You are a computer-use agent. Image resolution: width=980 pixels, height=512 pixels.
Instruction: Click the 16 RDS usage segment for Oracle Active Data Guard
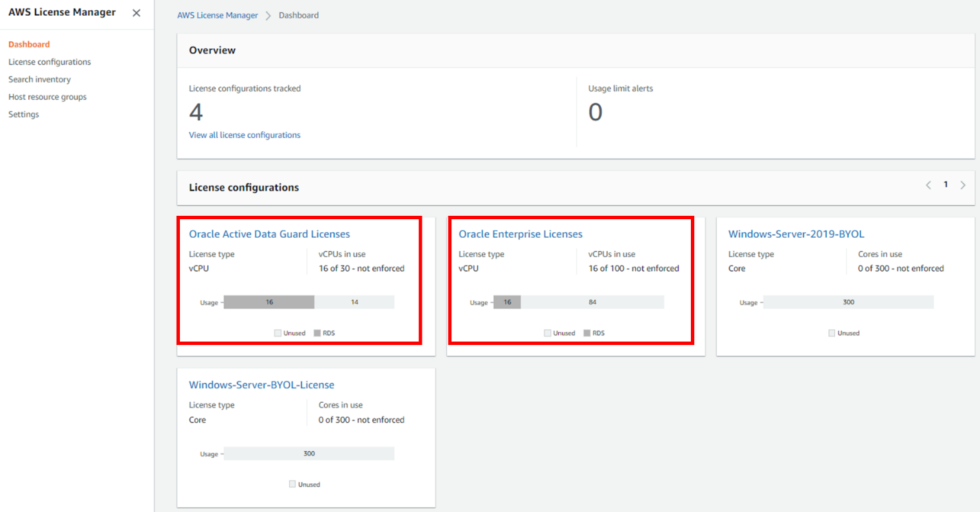pos(269,302)
